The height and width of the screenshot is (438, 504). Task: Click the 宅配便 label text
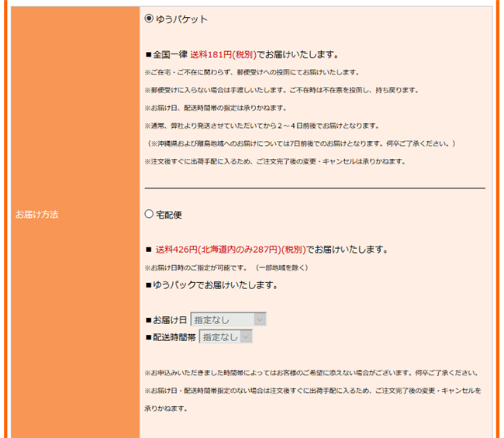[x=168, y=215]
